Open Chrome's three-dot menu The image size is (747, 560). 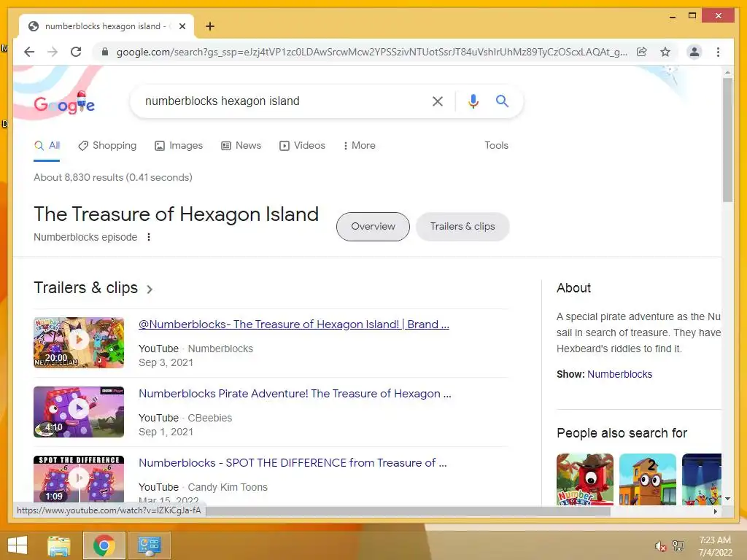(718, 52)
